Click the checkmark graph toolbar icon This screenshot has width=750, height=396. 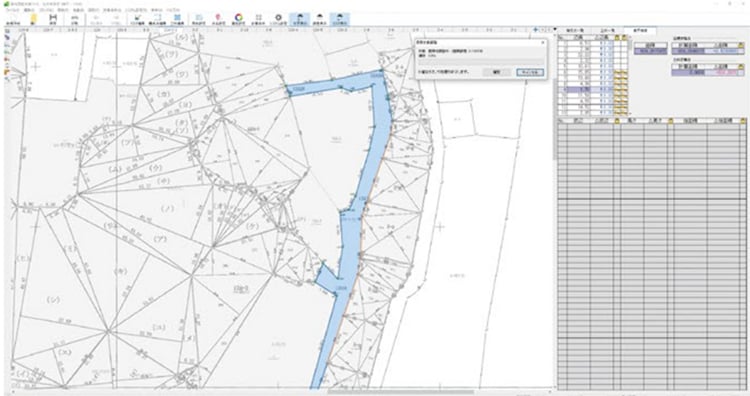pos(137,18)
